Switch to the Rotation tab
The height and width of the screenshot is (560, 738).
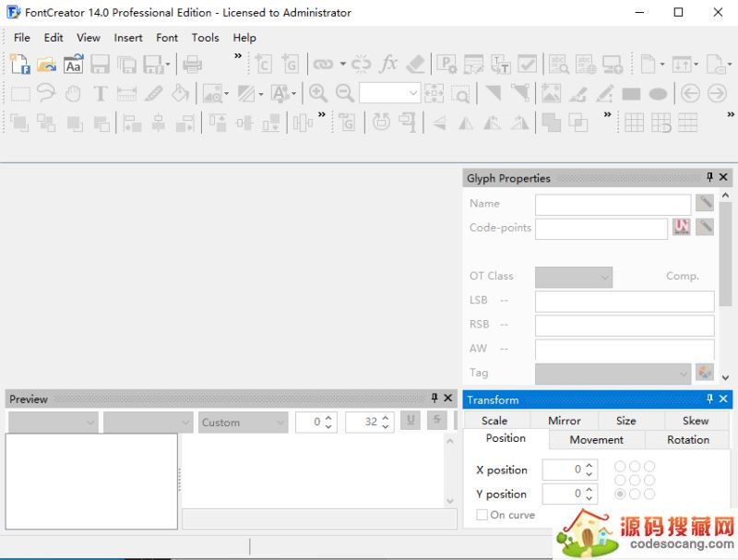pyautogui.click(x=687, y=439)
